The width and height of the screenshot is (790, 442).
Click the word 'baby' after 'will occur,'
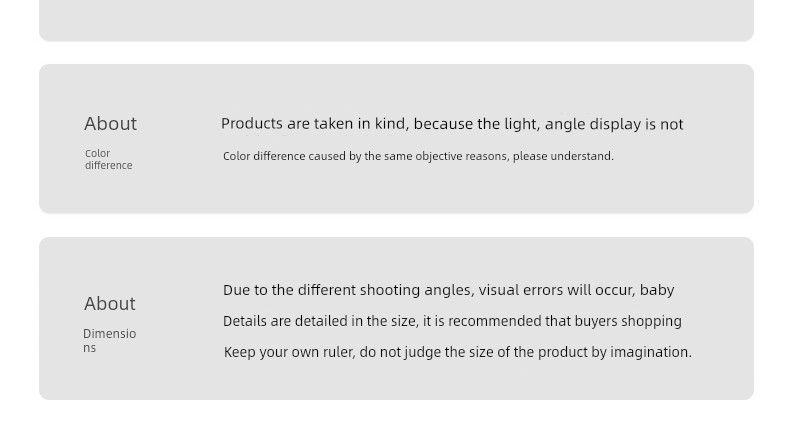(657, 290)
